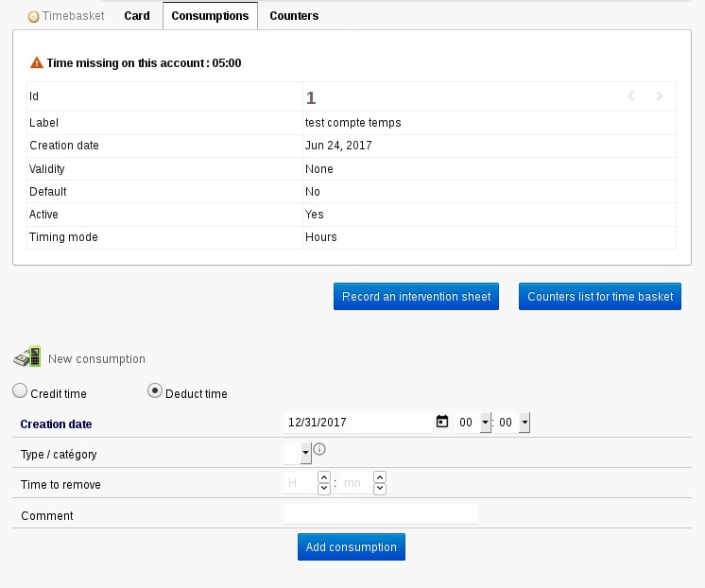The width and height of the screenshot is (705, 588).
Task: Go to next record arrow
Action: pyautogui.click(x=660, y=96)
